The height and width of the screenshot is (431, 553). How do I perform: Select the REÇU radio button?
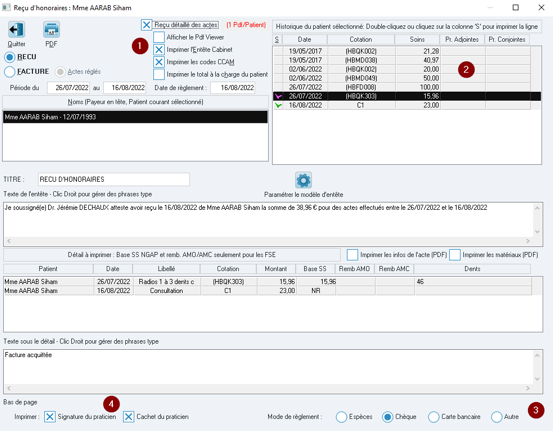(10, 57)
